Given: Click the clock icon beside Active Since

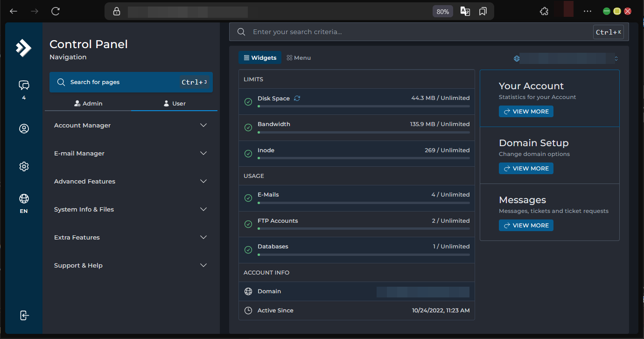Looking at the screenshot, I should 248,311.
